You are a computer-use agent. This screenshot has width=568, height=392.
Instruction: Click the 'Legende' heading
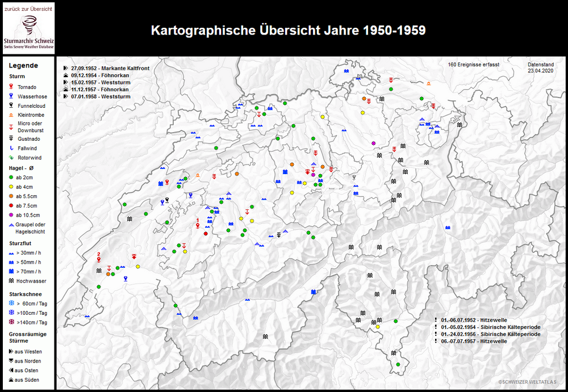point(23,65)
